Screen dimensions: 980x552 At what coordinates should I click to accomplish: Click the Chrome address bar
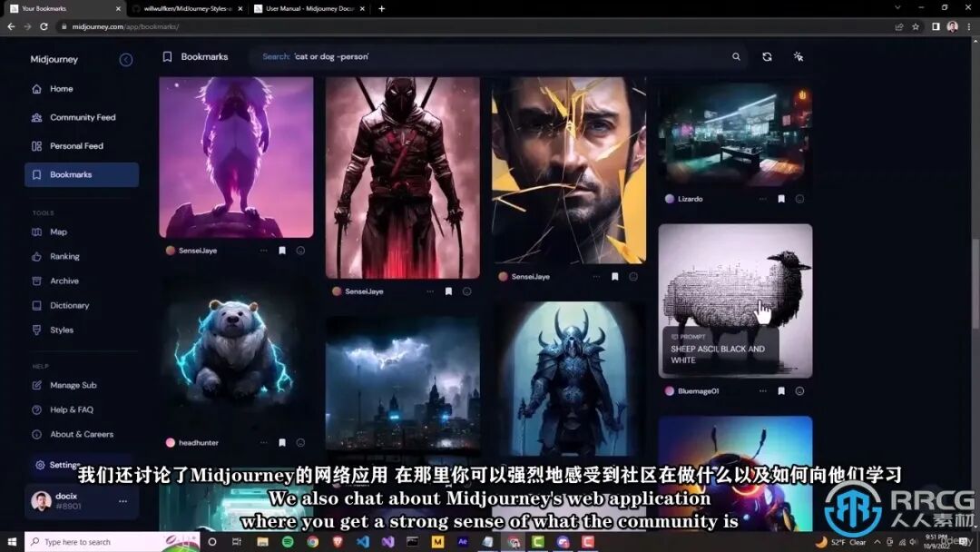point(475,27)
